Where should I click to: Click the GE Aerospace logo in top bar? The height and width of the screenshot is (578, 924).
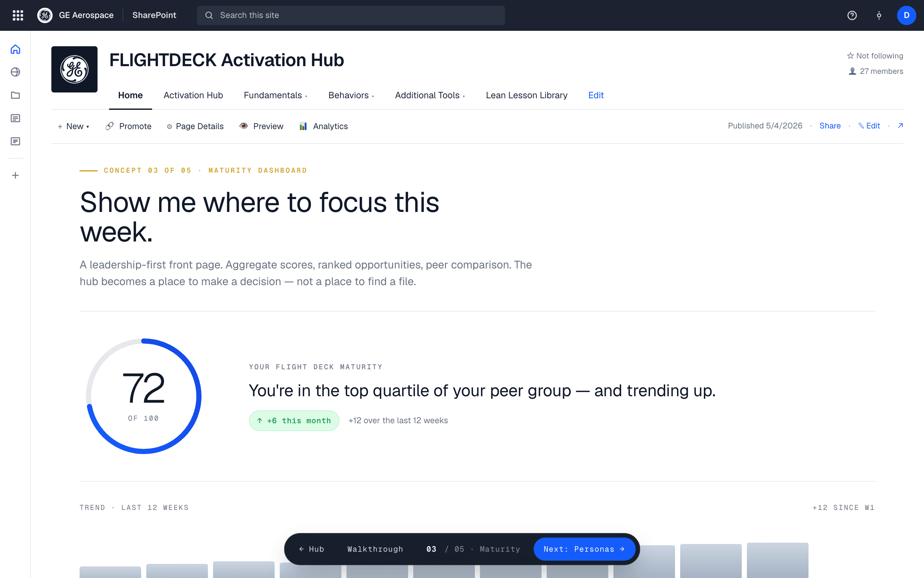click(45, 15)
